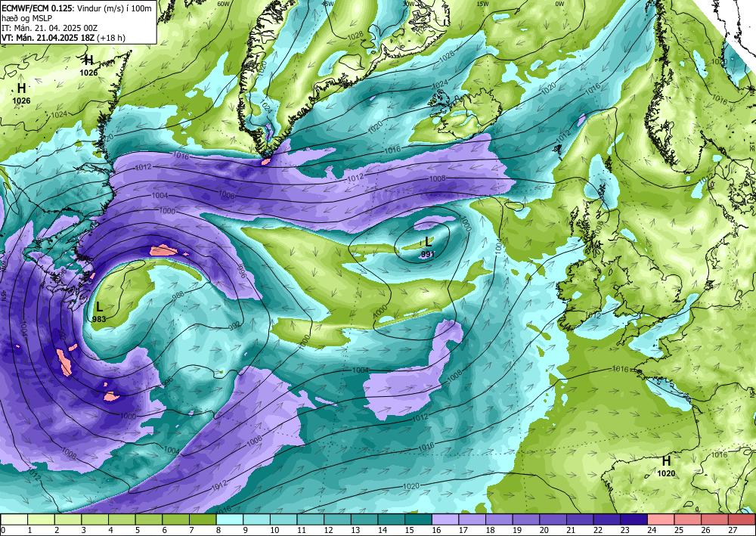Click the 45W longitude label
The image size is (756, 536).
(x=328, y=3)
